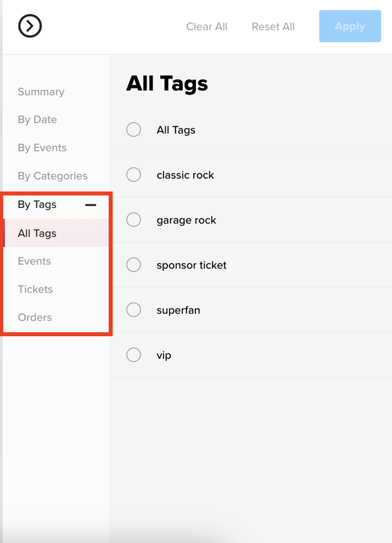The image size is (392, 543).
Task: Collapse the By Tags section minus icon
Action: pos(91,205)
